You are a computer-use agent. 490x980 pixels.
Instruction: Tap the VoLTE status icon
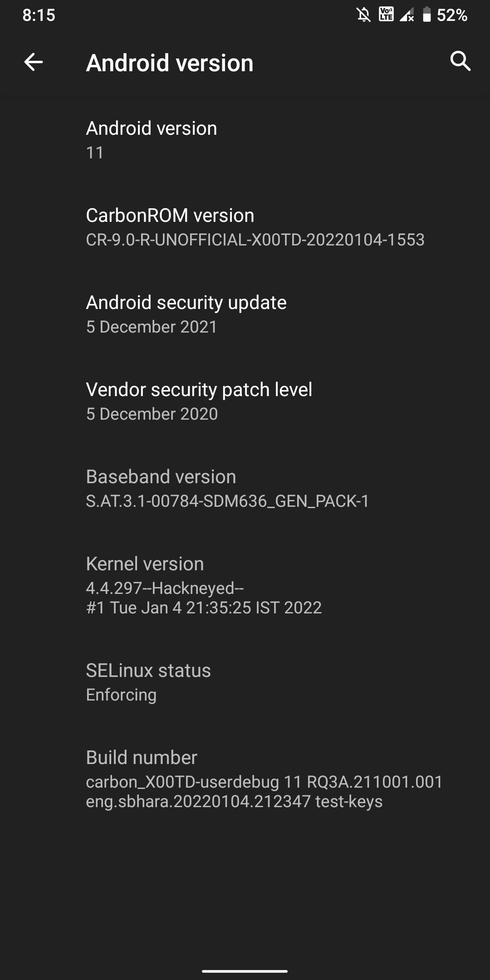click(x=386, y=15)
